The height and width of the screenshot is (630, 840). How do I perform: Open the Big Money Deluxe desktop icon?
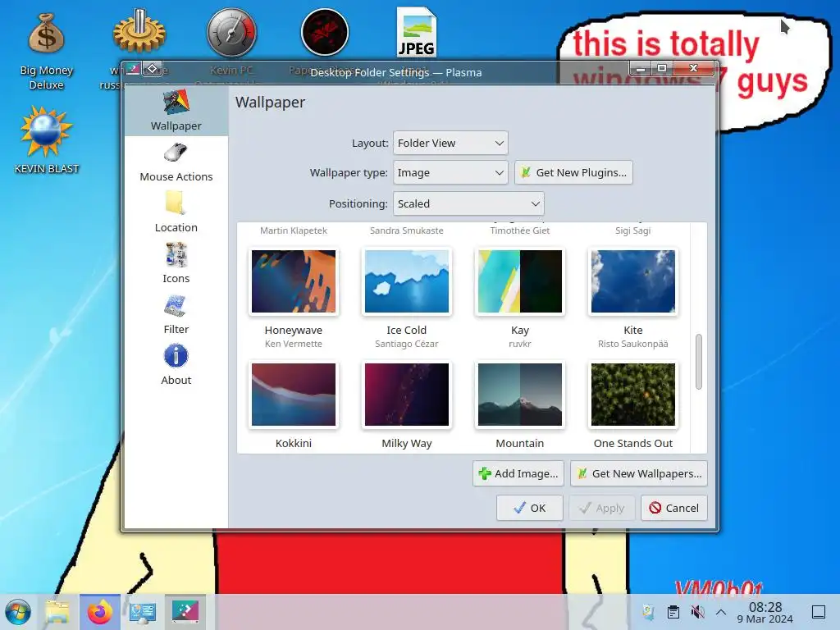coord(47,51)
